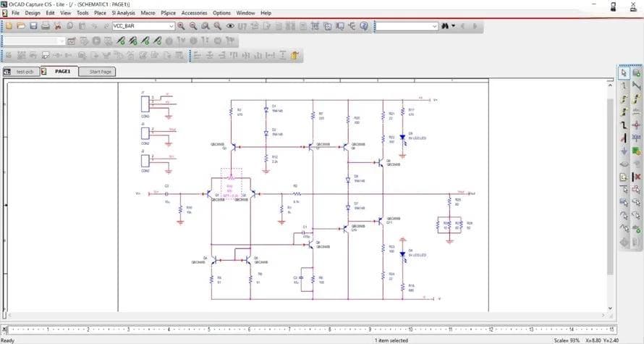The image size is (644, 344).
Task: Click the vertical scrollbar up arrow
Action: [x=610, y=84]
